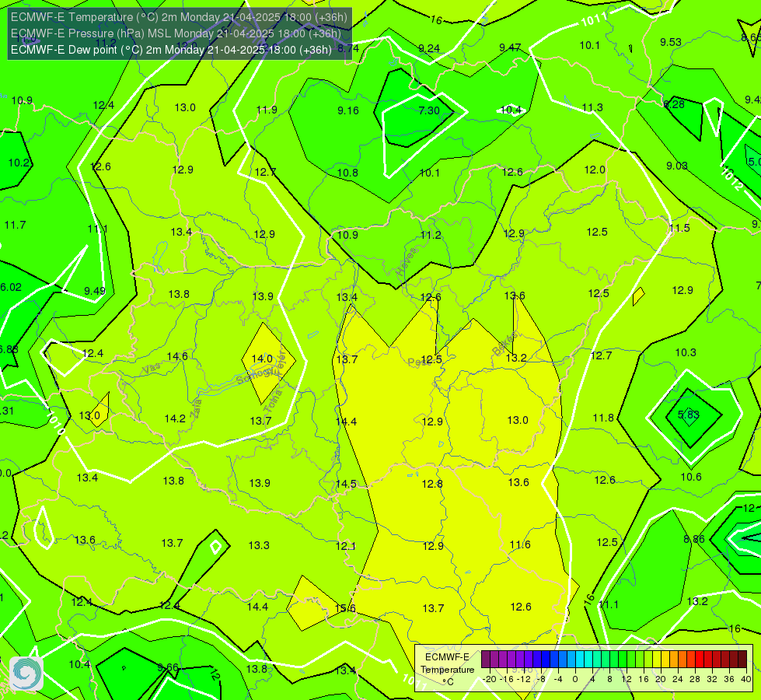Select the ECMWF-E Pressure MSL layer line
This screenshot has width=761, height=700.
pyautogui.click(x=176, y=33)
